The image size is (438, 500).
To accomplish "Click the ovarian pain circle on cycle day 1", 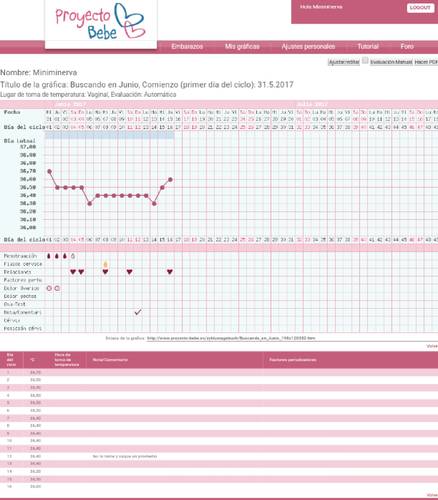I will (49, 288).
